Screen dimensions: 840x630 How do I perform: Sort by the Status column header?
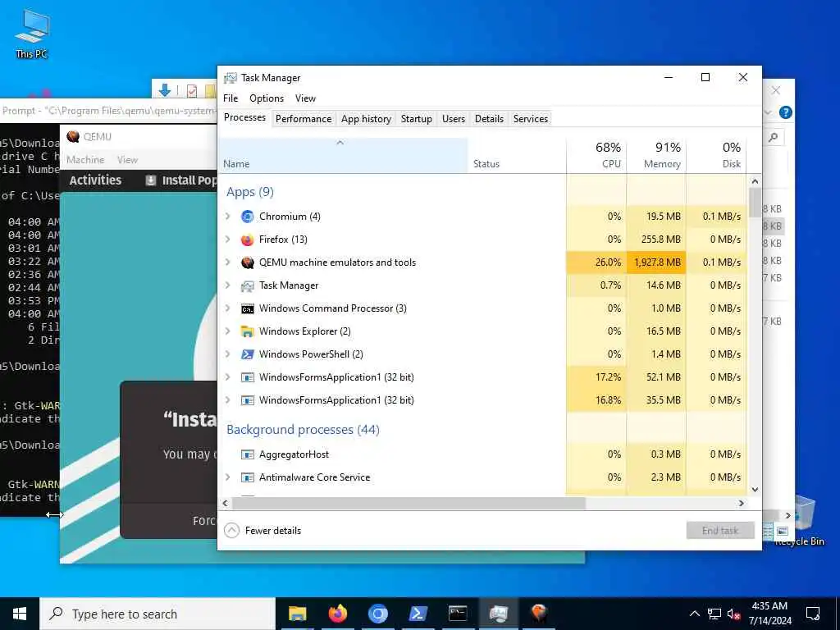click(x=517, y=155)
